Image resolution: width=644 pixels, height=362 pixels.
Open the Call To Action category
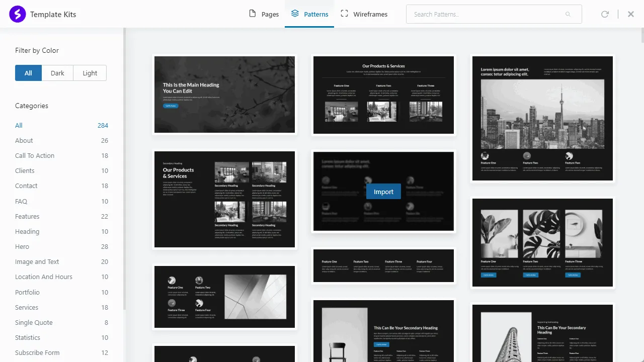[x=61, y=156]
